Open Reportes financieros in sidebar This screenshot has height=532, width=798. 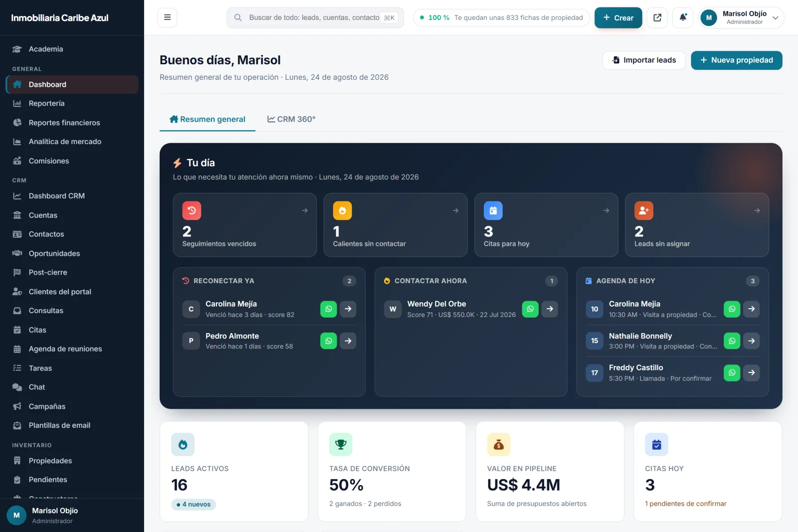click(x=72, y=123)
